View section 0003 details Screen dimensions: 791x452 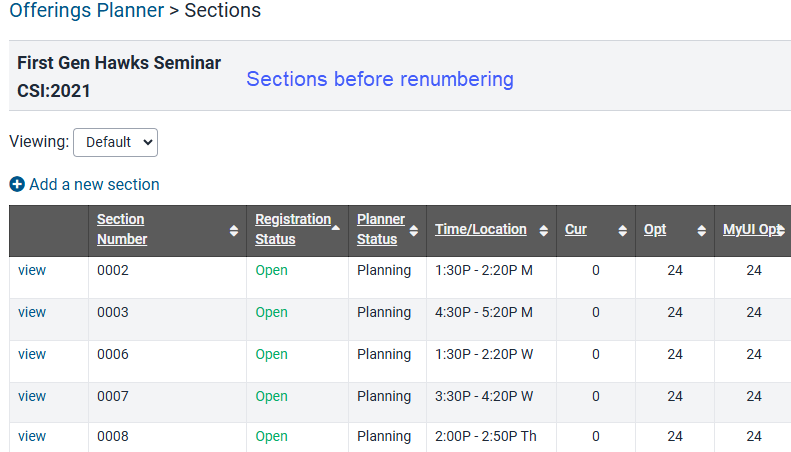point(32,312)
